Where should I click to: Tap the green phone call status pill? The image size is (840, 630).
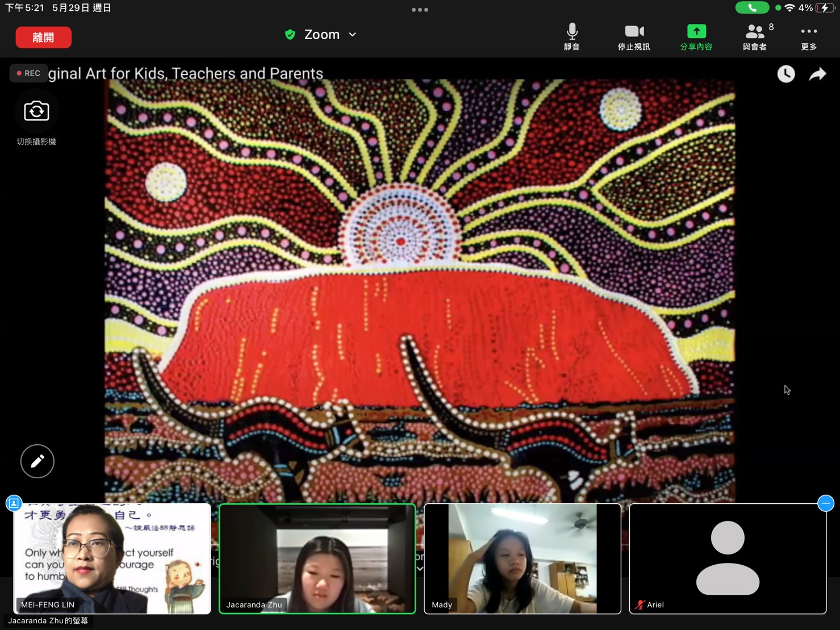(752, 8)
